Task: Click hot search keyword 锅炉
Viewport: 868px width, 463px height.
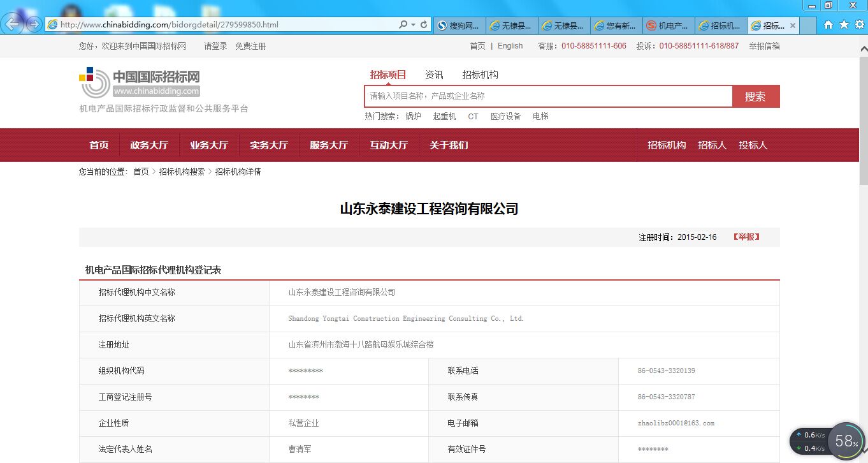Action: pyautogui.click(x=413, y=116)
